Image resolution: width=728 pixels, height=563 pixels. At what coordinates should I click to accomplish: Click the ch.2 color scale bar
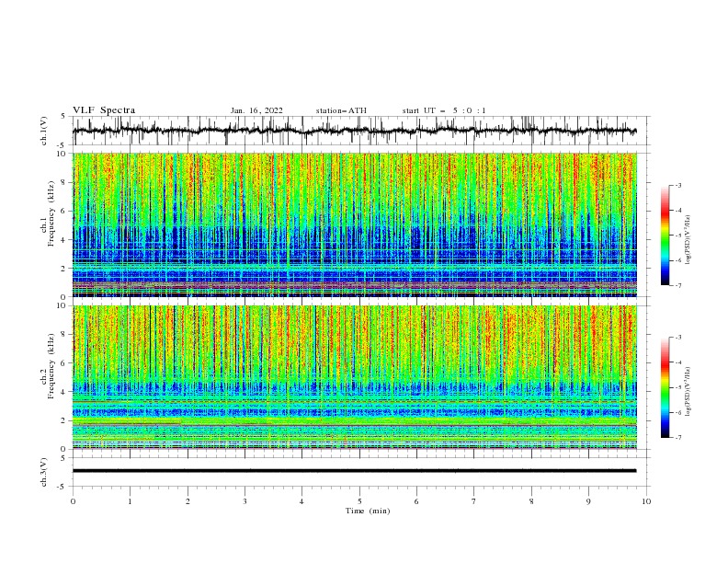tap(665, 387)
